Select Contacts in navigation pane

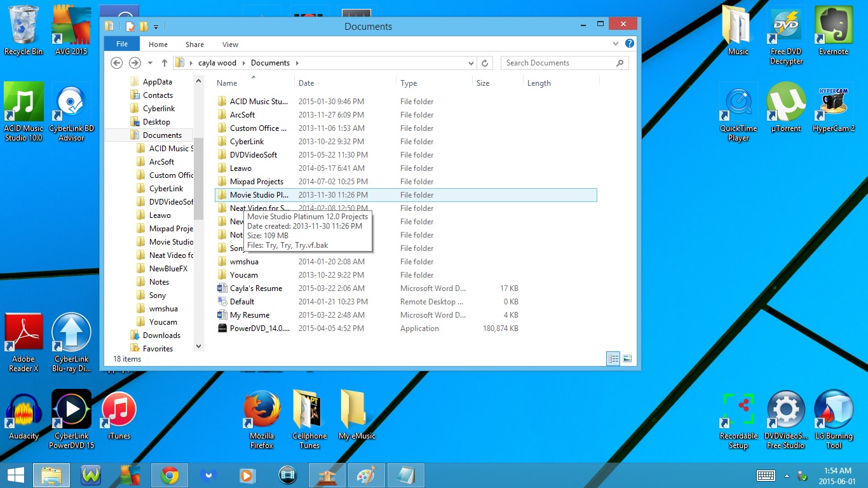158,95
